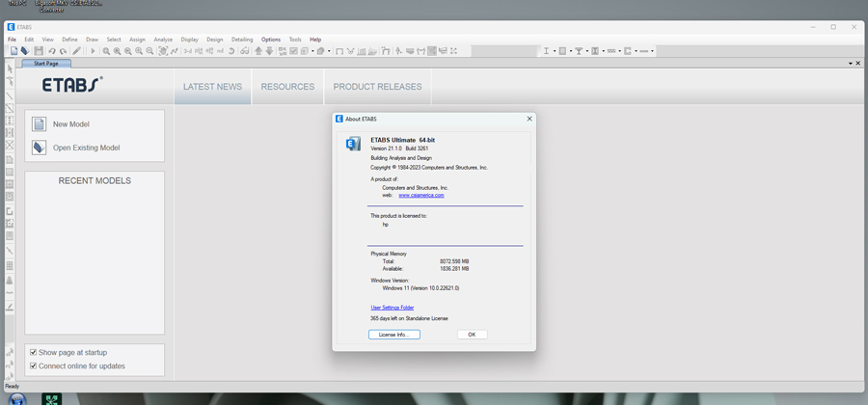868x405 pixels.
Task: Open the tab strip dropdown arrow
Action: coord(851,64)
